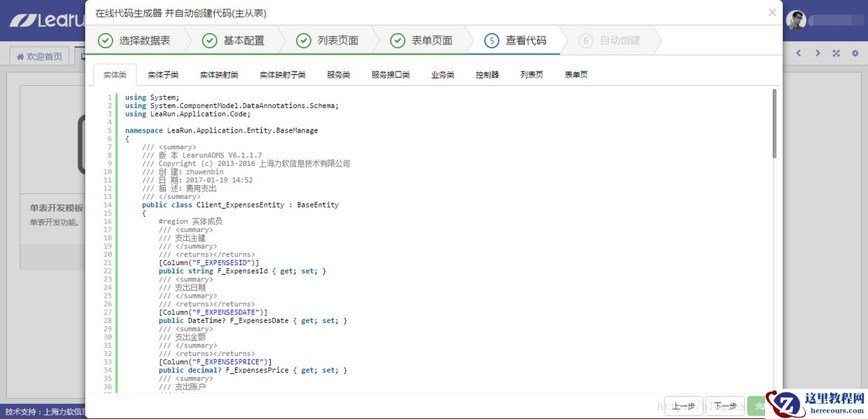Show the 控制器 code tab
The height and width of the screenshot is (419, 868).
(487, 75)
